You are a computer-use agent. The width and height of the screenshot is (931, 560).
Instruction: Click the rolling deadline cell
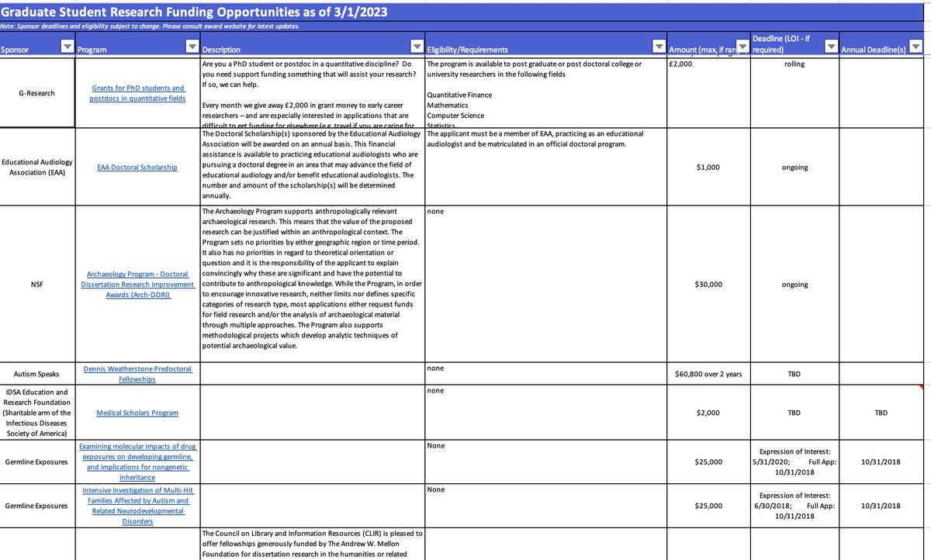(x=794, y=93)
